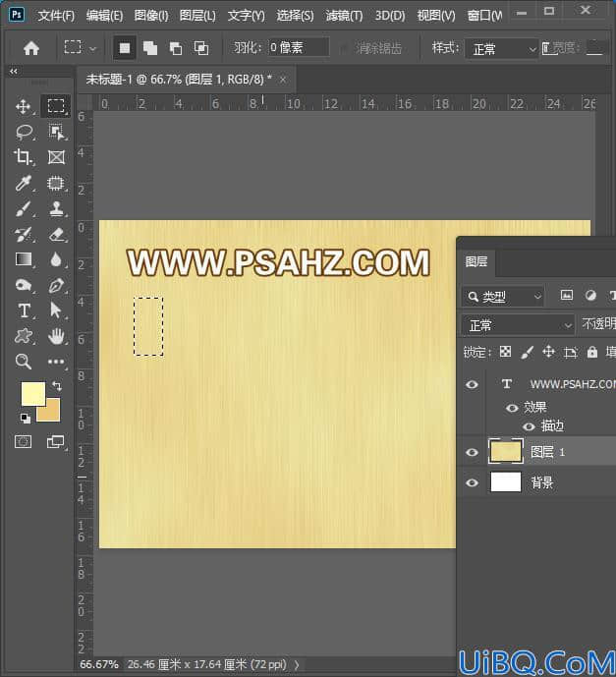The width and height of the screenshot is (616, 677).
Task: Select 图层 1 layer thumbnail
Action: click(506, 452)
